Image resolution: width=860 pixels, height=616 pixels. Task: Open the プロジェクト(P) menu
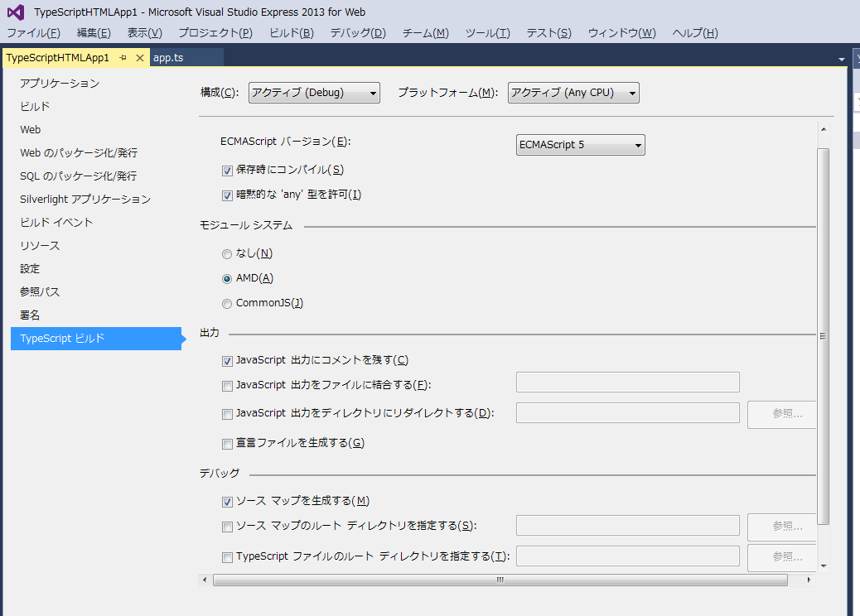[x=215, y=33]
